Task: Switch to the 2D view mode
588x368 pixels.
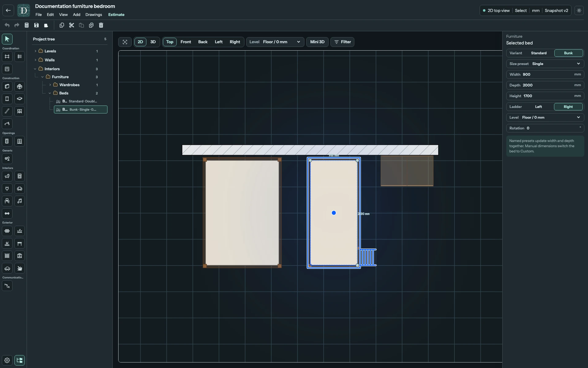Action: click(x=140, y=42)
